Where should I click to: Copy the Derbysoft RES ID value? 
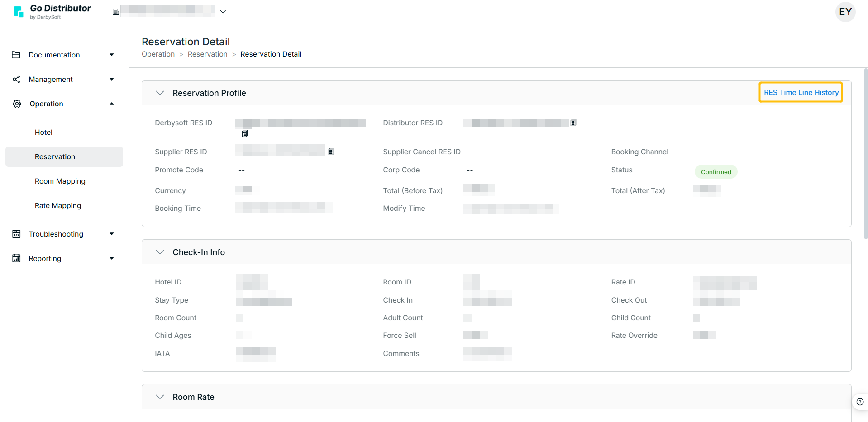pos(245,133)
